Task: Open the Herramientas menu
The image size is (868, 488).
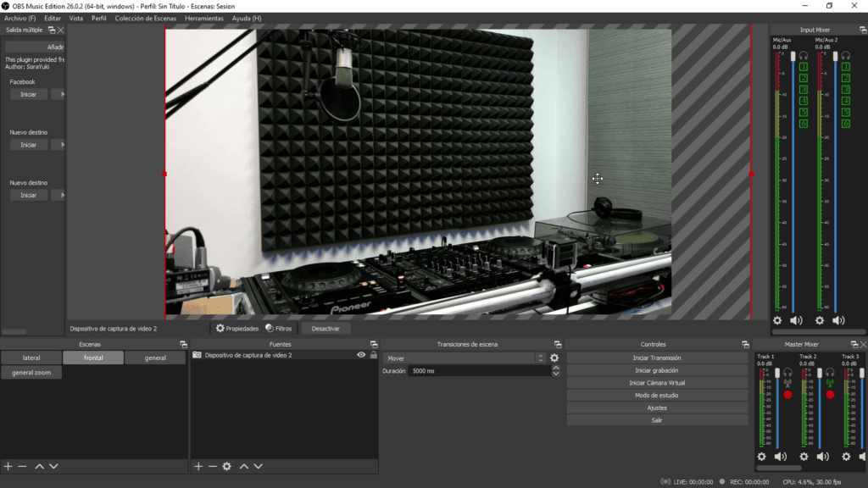Action: 203,18
